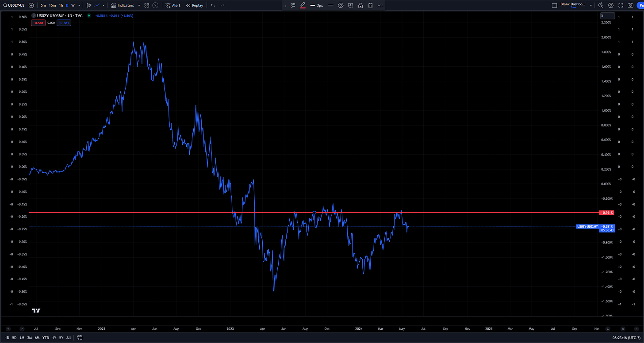Open indicator templates grid icon
This screenshot has height=343, width=644.
pos(147,5)
